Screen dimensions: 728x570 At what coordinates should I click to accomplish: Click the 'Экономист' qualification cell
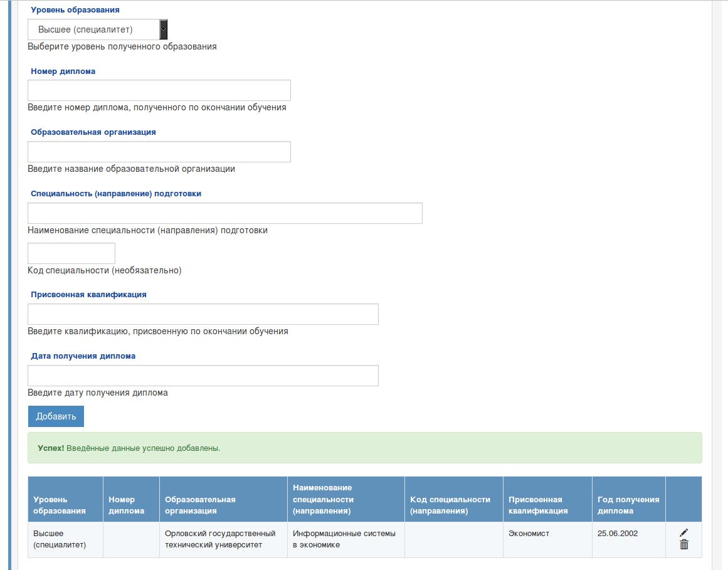[529, 534]
